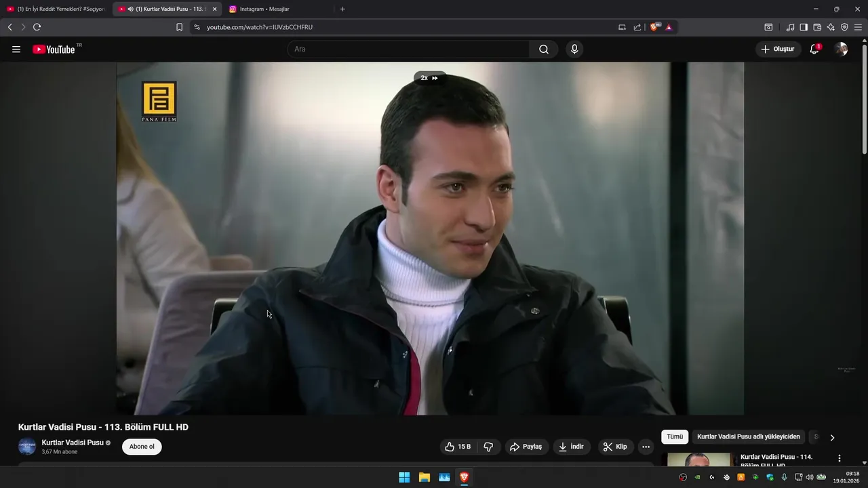This screenshot has width=868, height=488.
Task: Click NVIDIA tray icon
Action: coord(697,477)
